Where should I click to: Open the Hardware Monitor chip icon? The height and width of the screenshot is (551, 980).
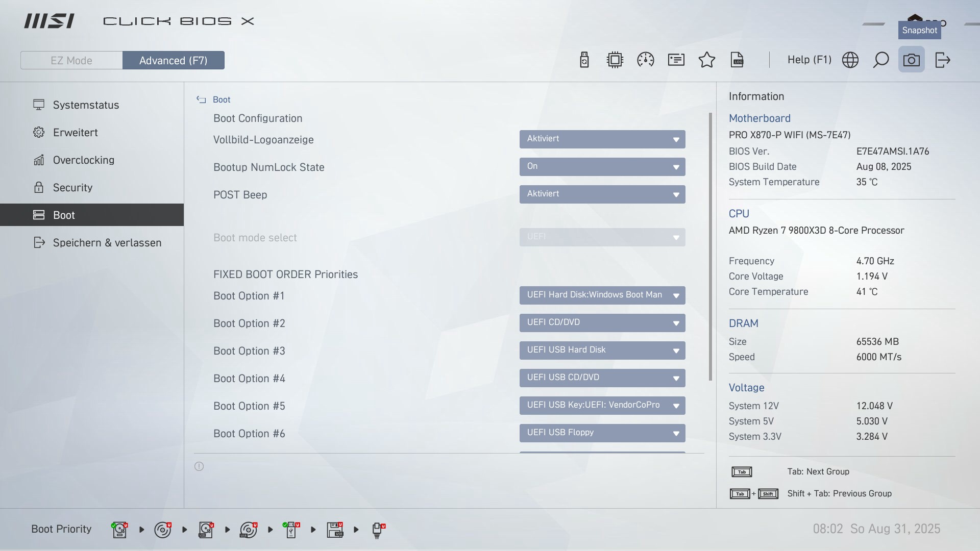pyautogui.click(x=615, y=60)
